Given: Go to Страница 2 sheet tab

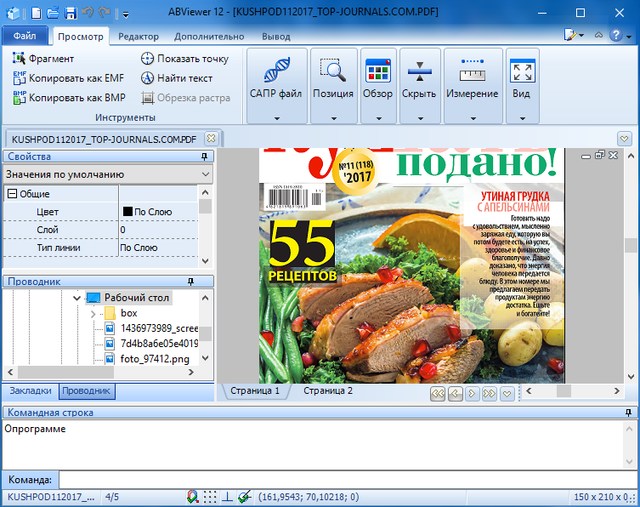Looking at the screenshot, I should click(x=328, y=391).
